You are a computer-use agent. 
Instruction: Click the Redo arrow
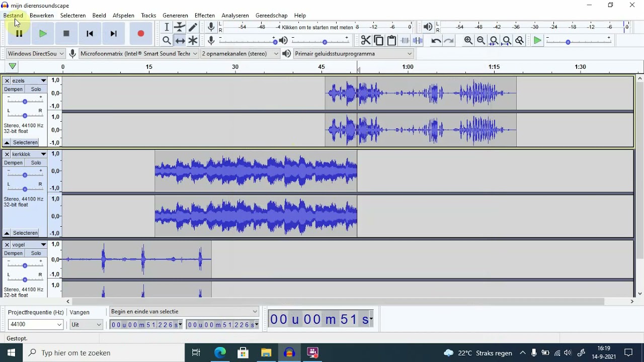[x=449, y=40]
